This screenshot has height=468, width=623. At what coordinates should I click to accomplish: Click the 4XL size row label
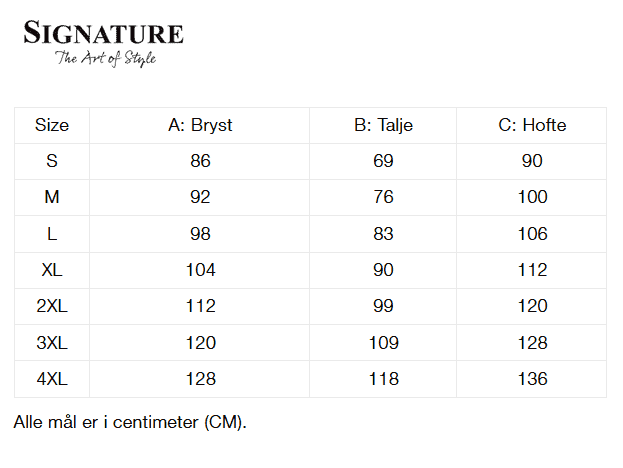pos(52,379)
